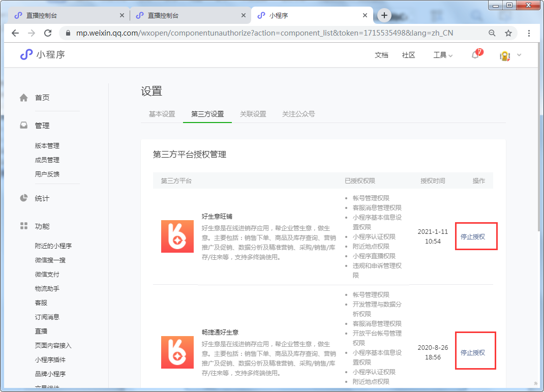Close the first 直播控制台 browser tab
Screen dimensions: 544x392
[x=122, y=15]
